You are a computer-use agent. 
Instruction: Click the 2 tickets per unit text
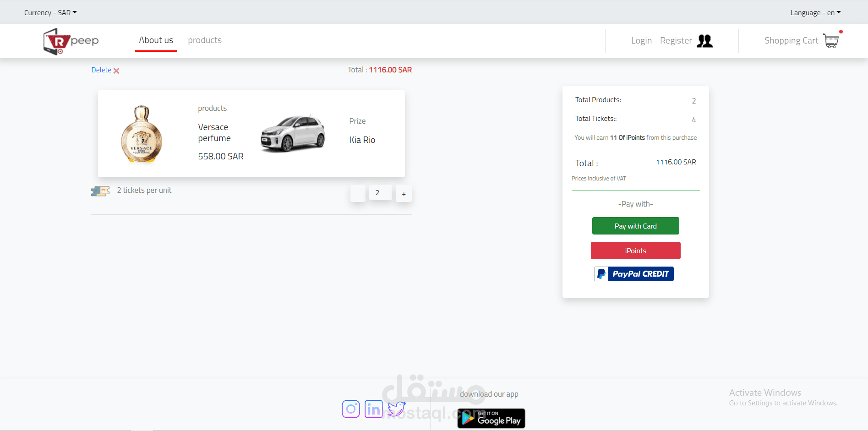[x=144, y=191]
